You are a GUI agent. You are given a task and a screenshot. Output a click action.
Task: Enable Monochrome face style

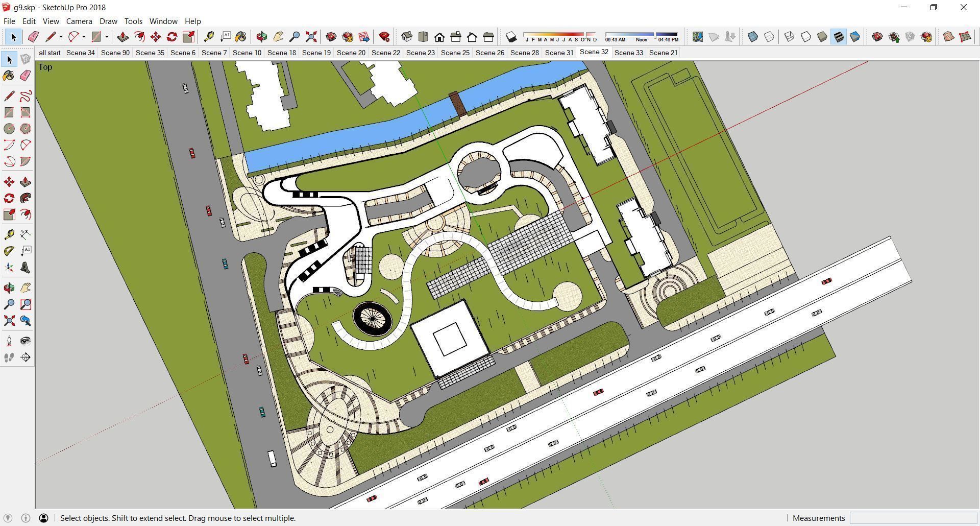click(855, 37)
